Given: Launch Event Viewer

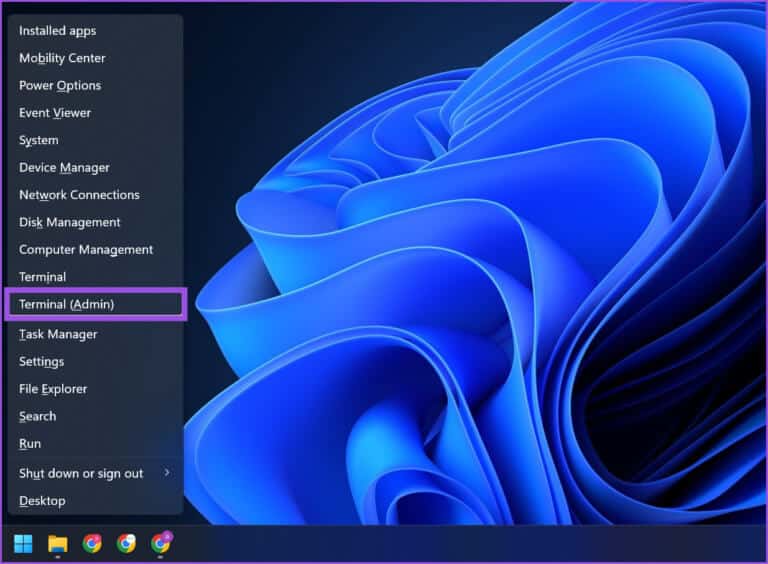Looking at the screenshot, I should (96, 113).
